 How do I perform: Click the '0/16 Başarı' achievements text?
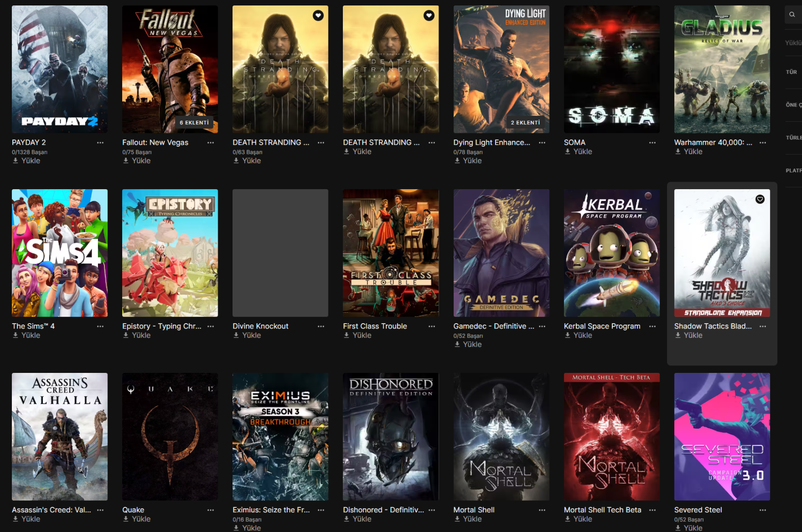(x=247, y=520)
